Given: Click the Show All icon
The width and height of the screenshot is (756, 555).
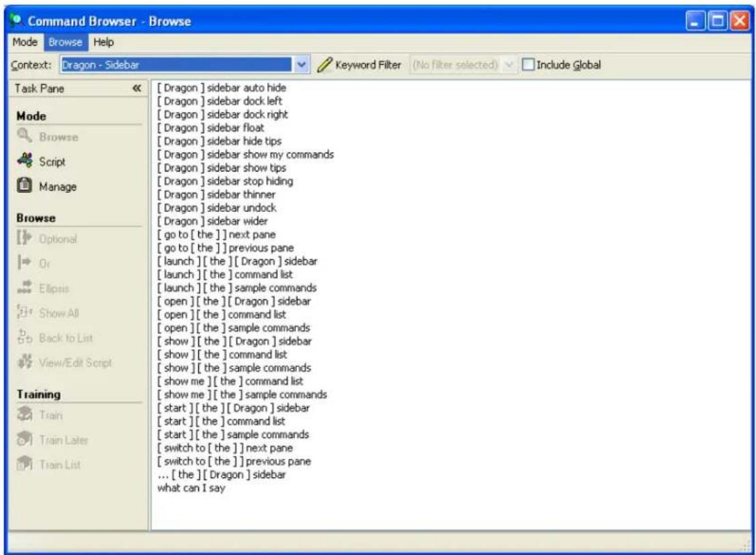Looking at the screenshot, I should tap(25, 312).
